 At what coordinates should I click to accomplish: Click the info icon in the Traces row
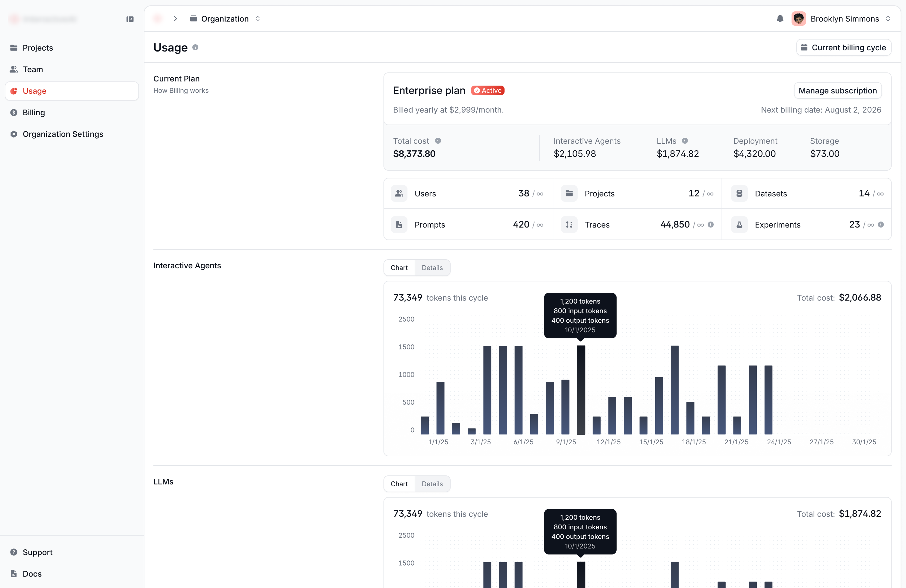pyautogui.click(x=711, y=225)
